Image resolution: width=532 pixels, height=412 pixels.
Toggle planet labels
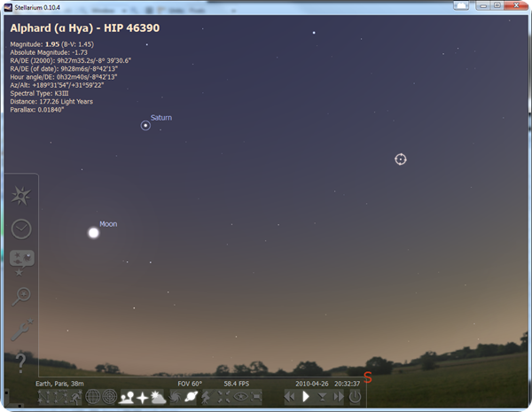point(192,397)
